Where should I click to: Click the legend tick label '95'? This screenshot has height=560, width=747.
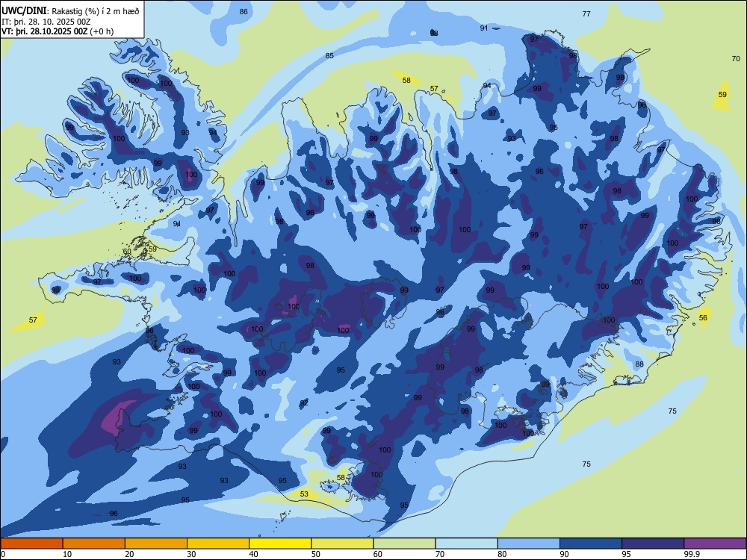626,554
